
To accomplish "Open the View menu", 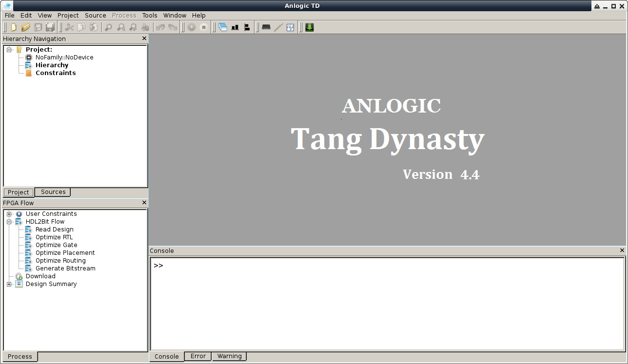I will (45, 15).
